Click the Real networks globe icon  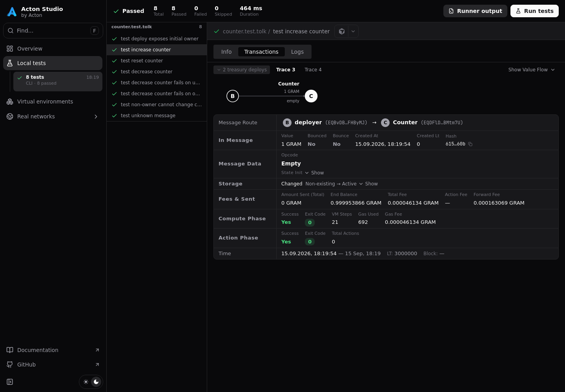click(10, 116)
